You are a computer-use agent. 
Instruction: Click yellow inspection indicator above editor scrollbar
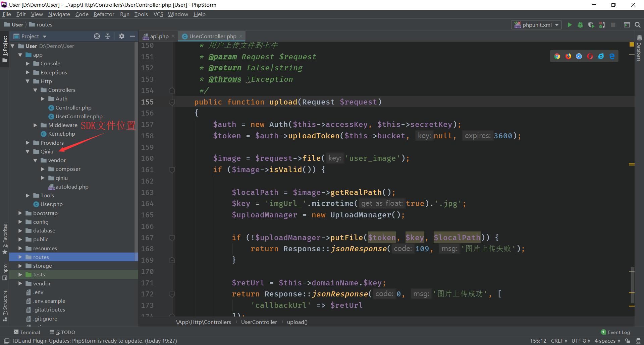pyautogui.click(x=632, y=45)
